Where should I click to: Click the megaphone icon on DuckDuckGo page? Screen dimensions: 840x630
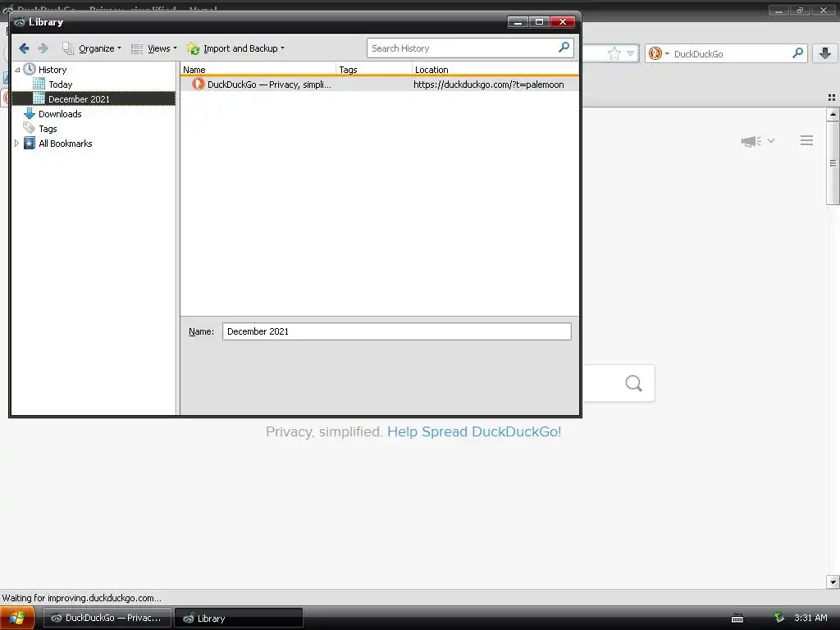pos(751,141)
